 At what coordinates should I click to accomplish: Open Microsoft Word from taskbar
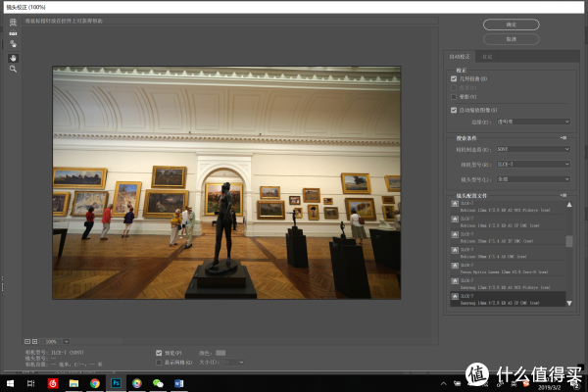179,383
